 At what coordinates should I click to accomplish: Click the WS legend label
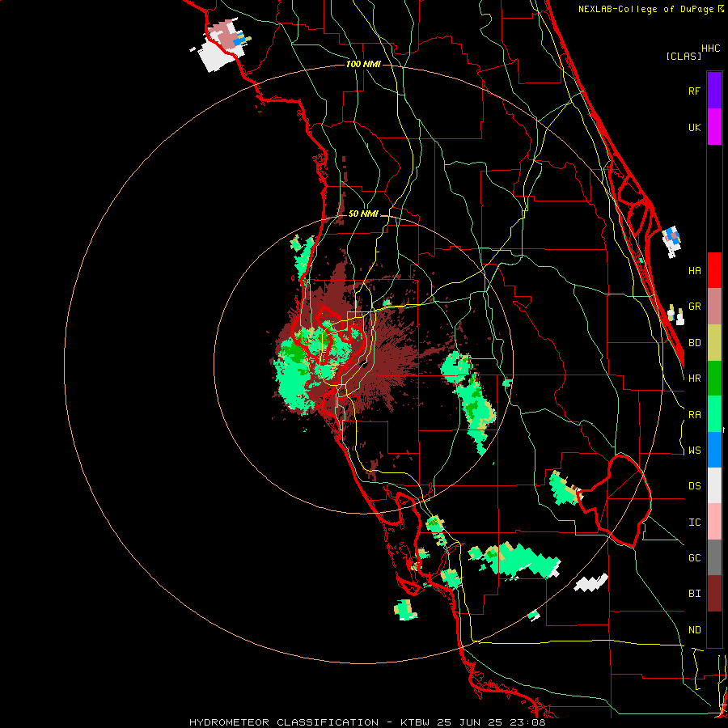[x=694, y=451]
